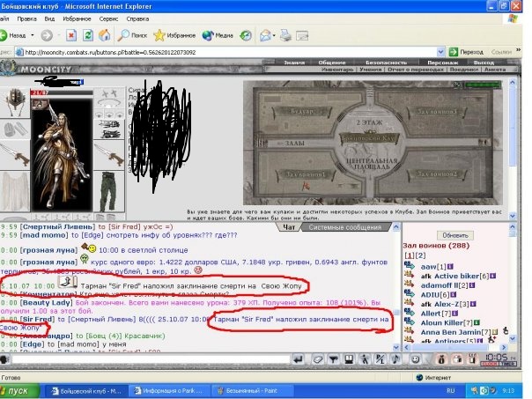
Task: Open the Персонаж game menu
Action: tap(443, 63)
